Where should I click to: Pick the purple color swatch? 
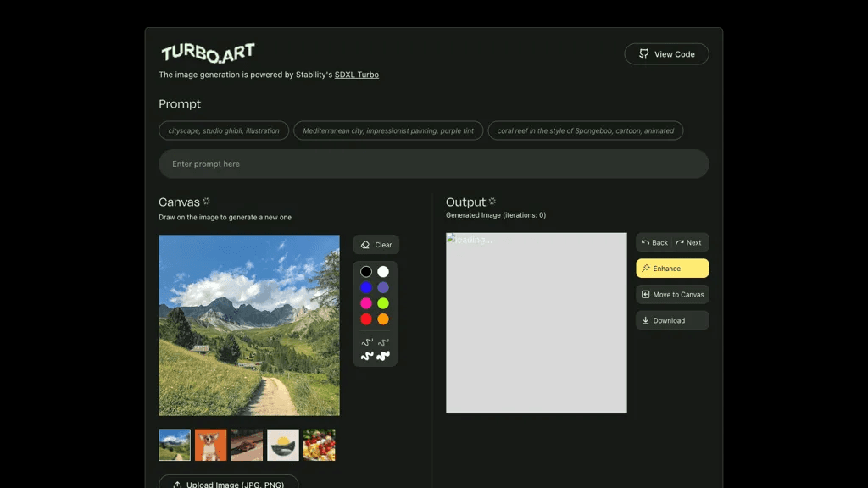coord(383,288)
